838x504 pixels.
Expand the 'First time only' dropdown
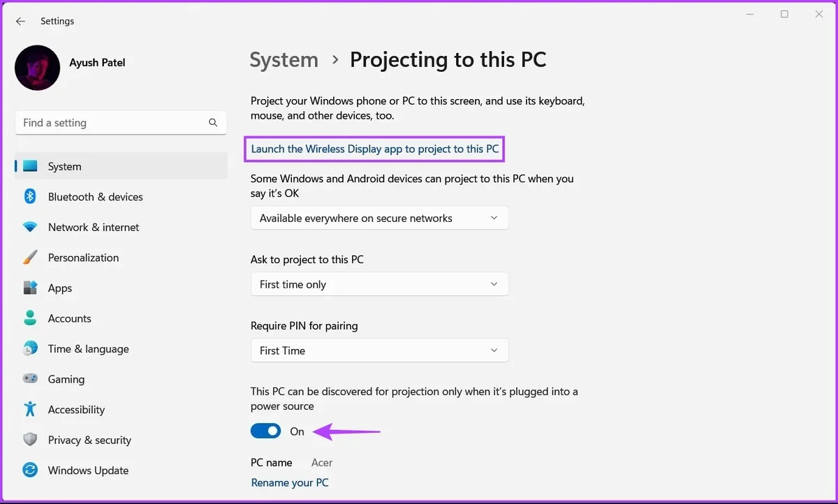(379, 285)
